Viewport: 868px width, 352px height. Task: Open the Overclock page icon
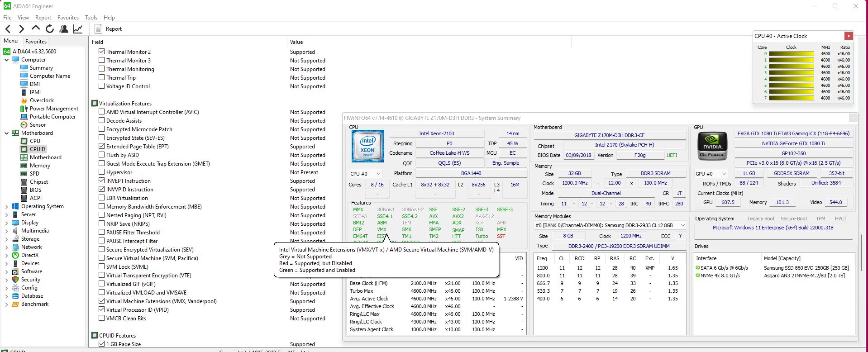point(24,100)
